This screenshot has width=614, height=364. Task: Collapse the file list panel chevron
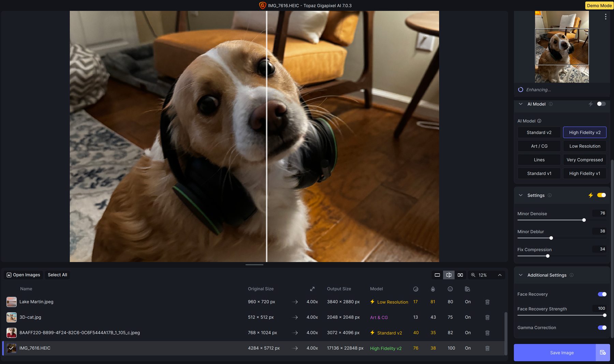point(500,275)
